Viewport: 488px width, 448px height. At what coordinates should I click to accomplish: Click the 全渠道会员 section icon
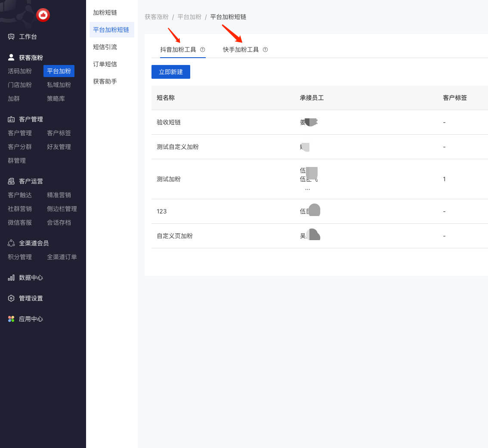[x=11, y=243]
